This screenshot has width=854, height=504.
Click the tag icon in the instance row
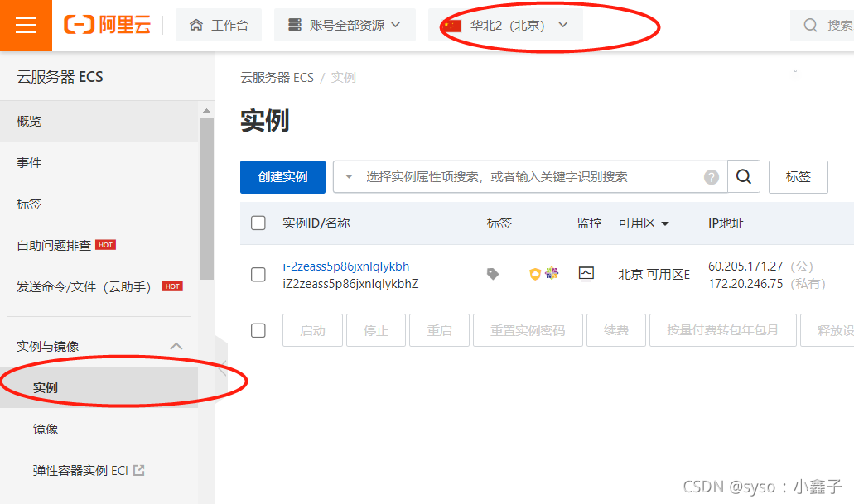493,274
